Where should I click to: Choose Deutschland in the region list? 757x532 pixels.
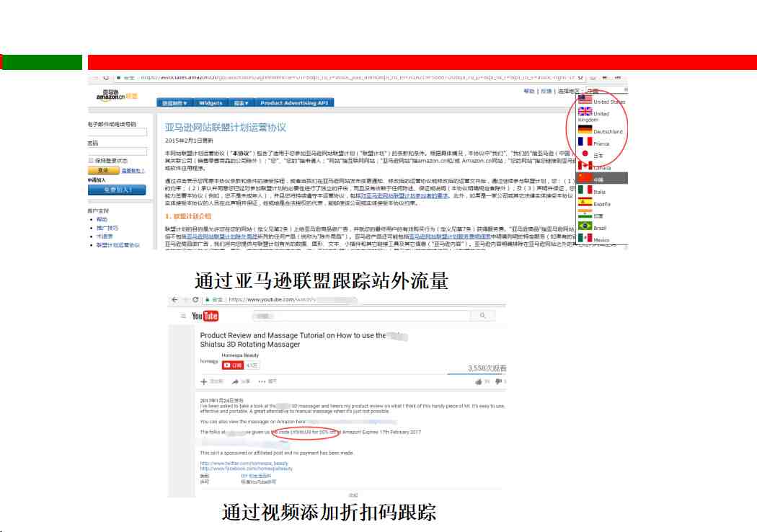(601, 130)
